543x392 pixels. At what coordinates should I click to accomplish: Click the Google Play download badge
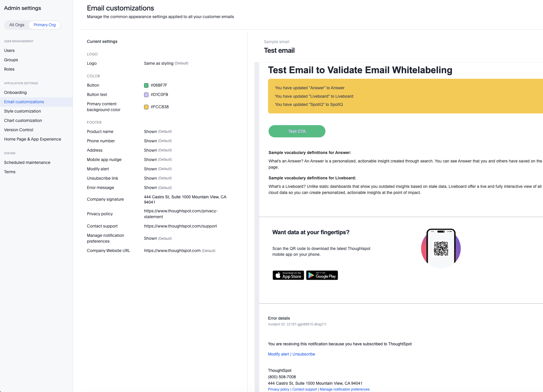click(322, 275)
